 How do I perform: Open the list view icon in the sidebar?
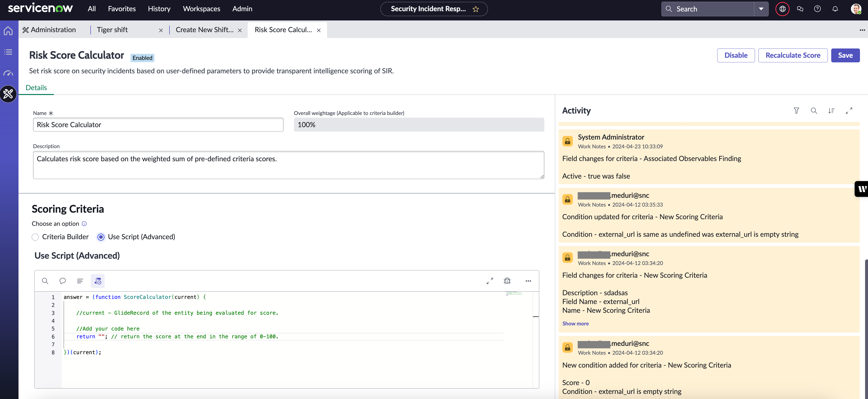(x=8, y=52)
